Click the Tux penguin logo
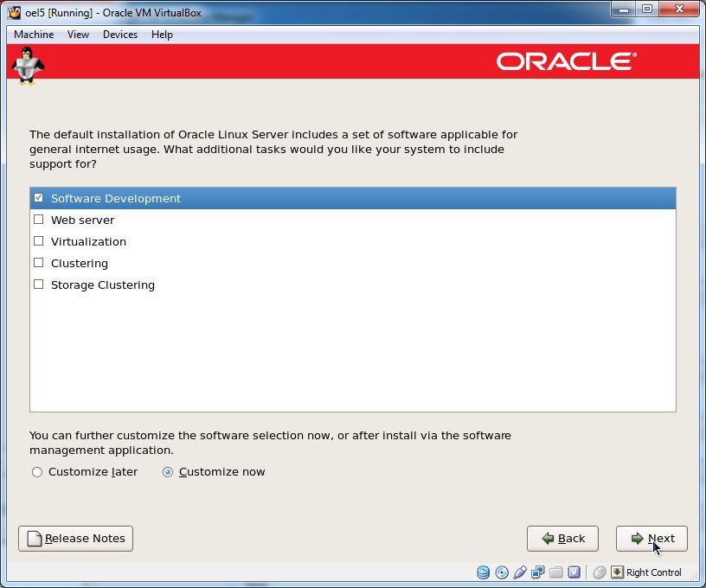706x588 pixels. [28, 66]
